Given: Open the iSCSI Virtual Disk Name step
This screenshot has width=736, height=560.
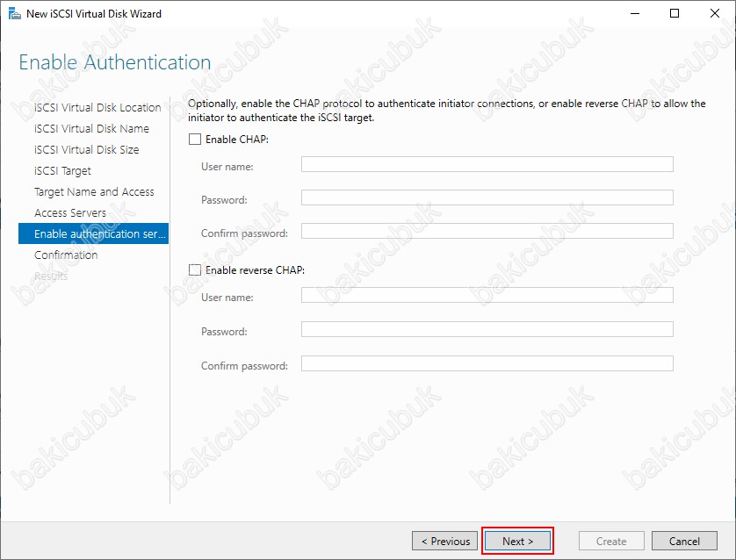Looking at the screenshot, I should pos(91,129).
